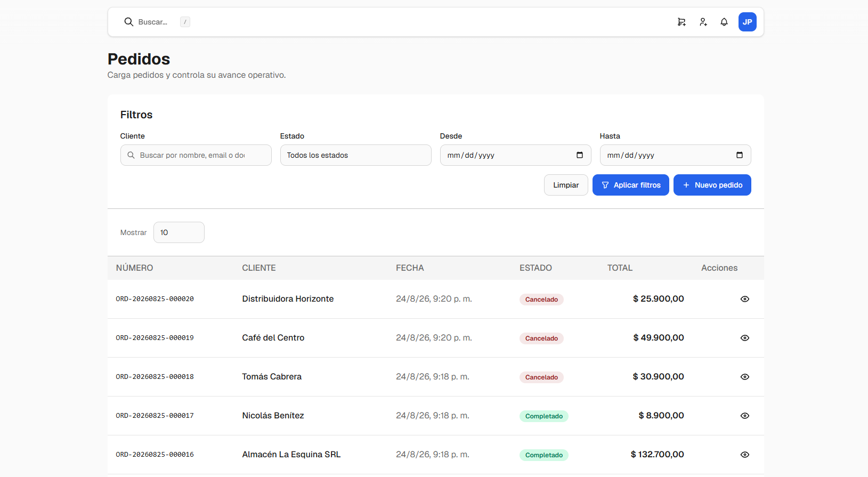
Task: Click the search magnifier icon in top bar
Action: click(128, 22)
